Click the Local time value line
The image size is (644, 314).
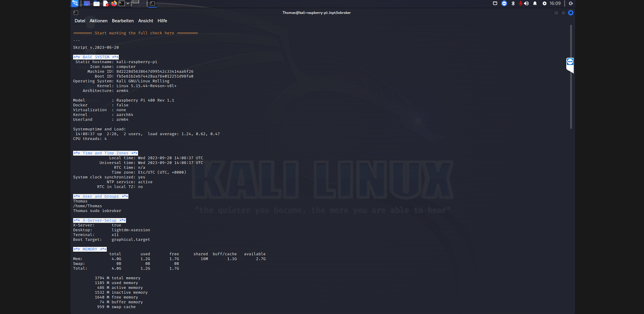point(156,158)
